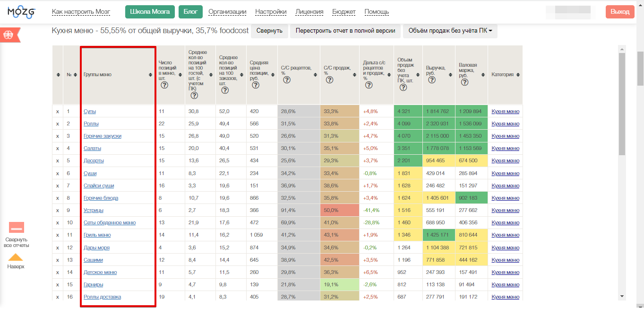This screenshot has height=309, width=644.
Task: Open the Роллы menu group link
Action: (x=91, y=124)
